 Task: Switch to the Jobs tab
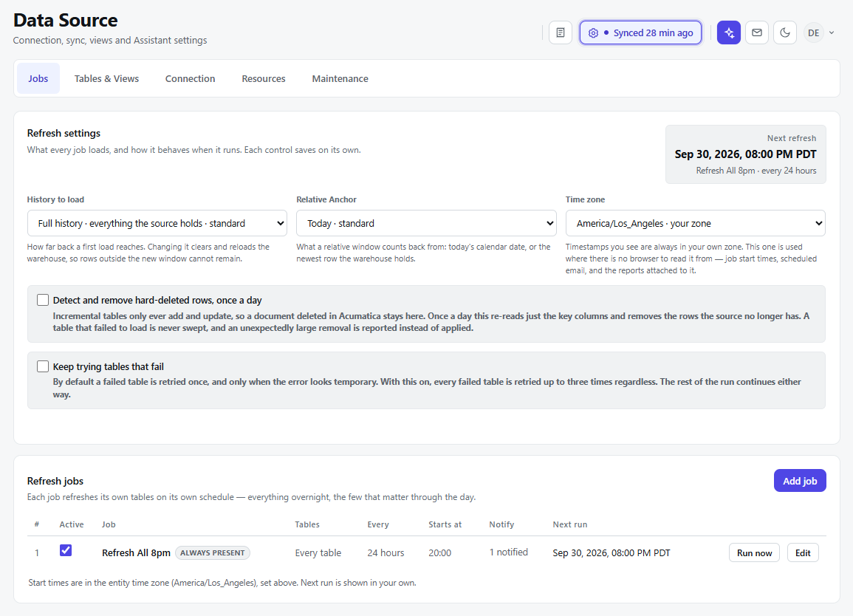38,78
